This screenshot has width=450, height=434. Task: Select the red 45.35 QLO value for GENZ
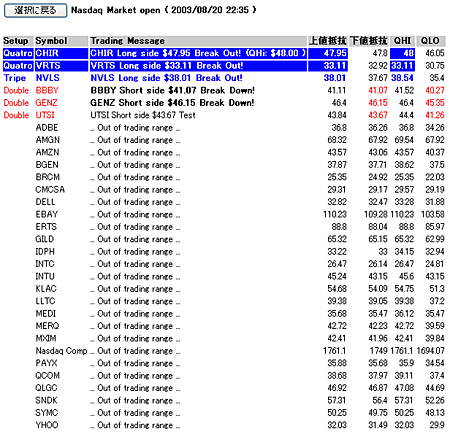coord(435,103)
